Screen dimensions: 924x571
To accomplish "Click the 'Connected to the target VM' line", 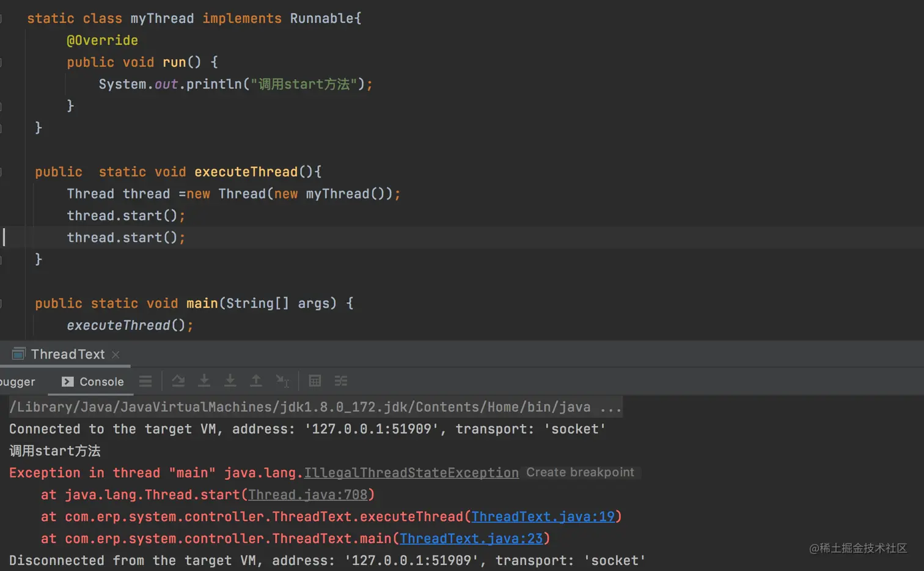I will [307, 429].
